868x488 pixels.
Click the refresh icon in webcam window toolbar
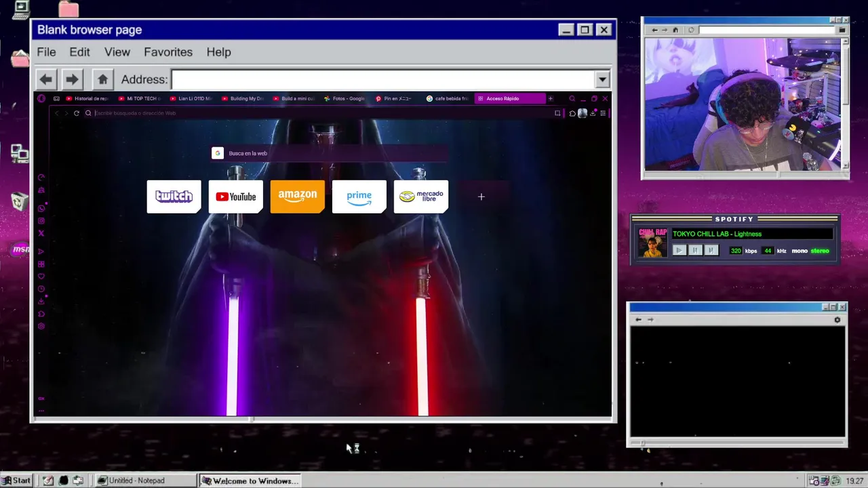click(x=691, y=30)
